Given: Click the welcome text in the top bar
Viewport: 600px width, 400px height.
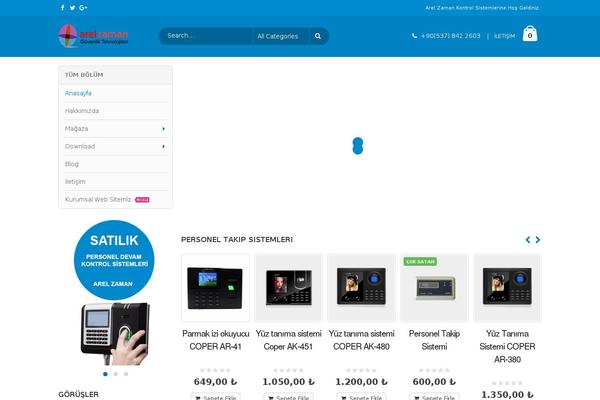Looking at the screenshot, I should coord(482,8).
